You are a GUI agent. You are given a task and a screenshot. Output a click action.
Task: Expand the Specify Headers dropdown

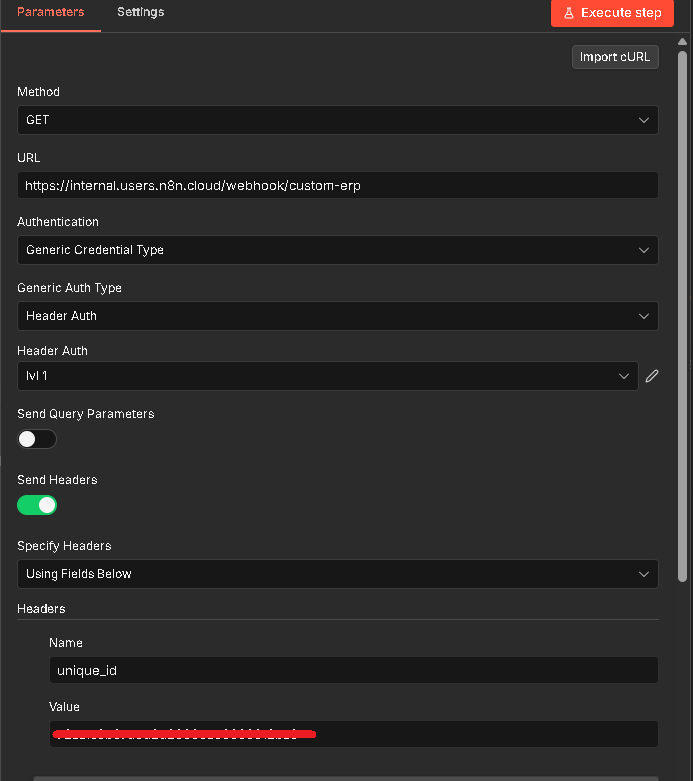click(x=337, y=574)
